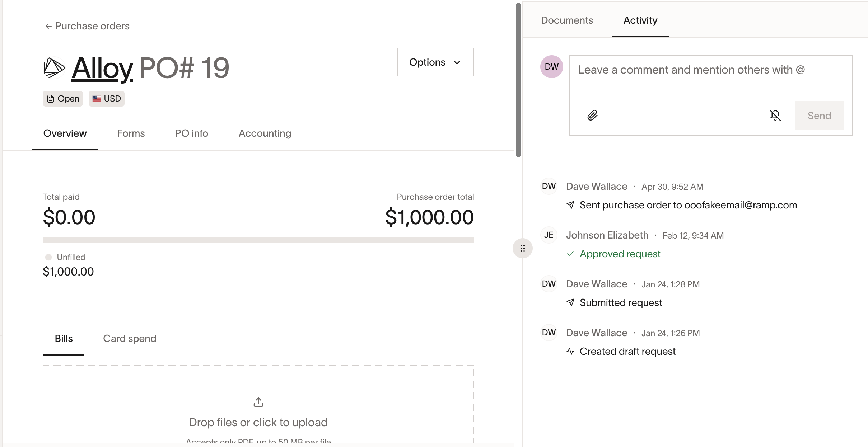Click the send icon by Sent purchase order
The height and width of the screenshot is (447, 868).
(x=570, y=205)
